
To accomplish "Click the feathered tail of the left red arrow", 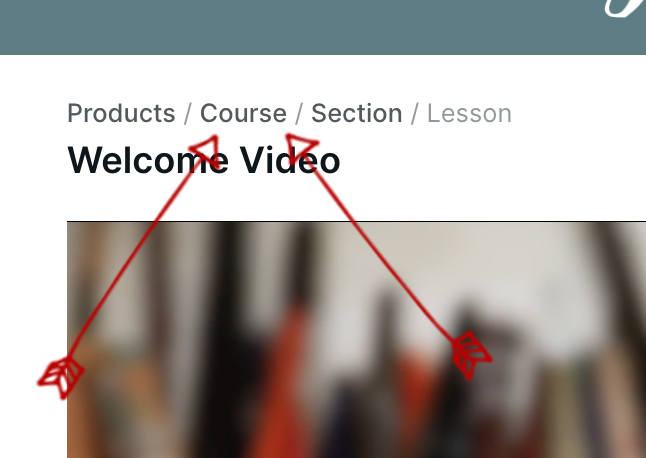I will 61,377.
